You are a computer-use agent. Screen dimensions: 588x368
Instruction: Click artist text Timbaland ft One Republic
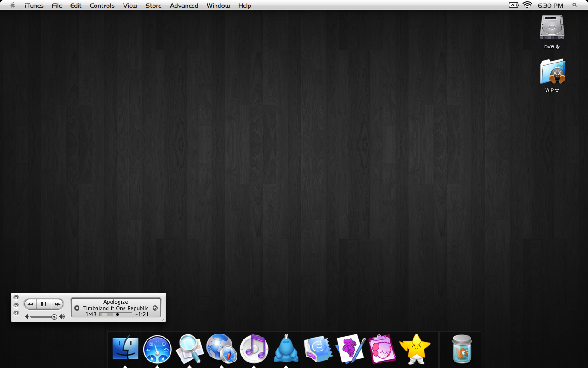116,308
